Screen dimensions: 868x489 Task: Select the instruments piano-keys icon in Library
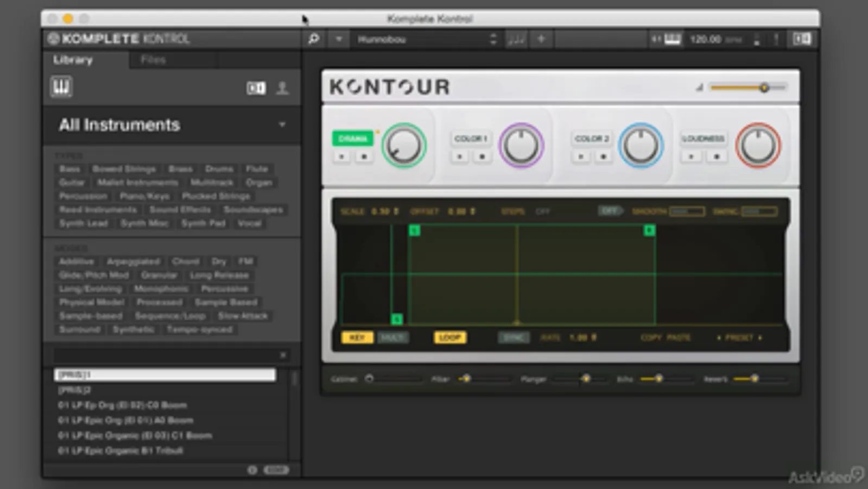click(61, 87)
